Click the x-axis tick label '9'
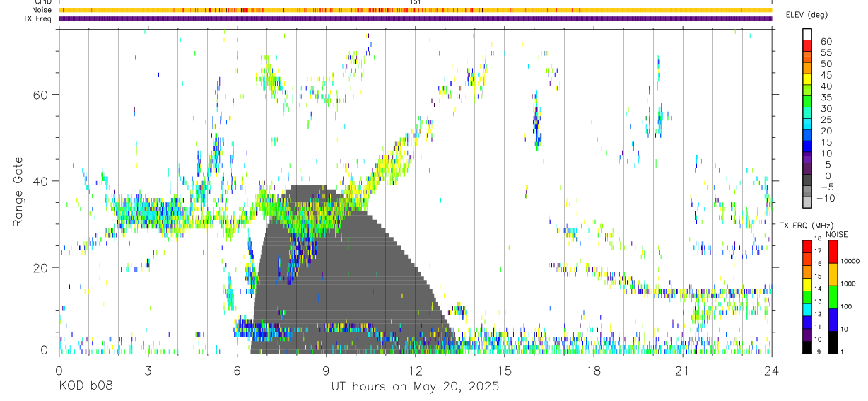Image resolution: width=868 pixels, height=401 pixels. [326, 371]
